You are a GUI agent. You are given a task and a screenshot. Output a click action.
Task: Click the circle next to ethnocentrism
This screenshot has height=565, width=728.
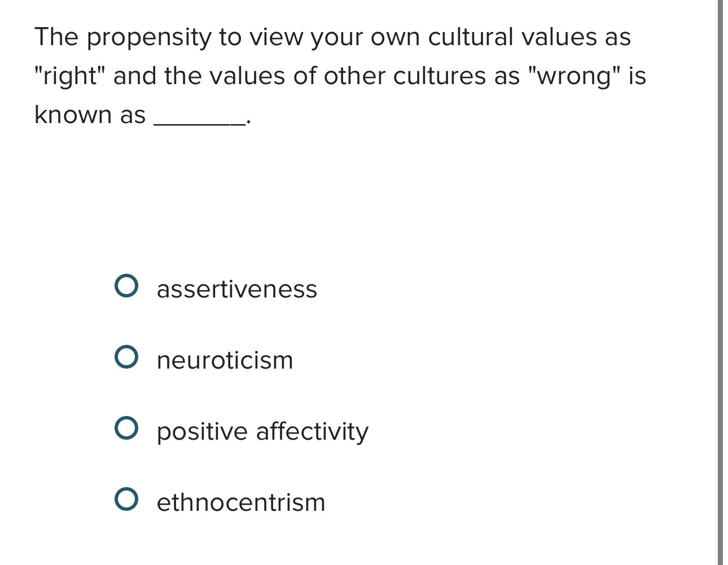click(x=128, y=500)
